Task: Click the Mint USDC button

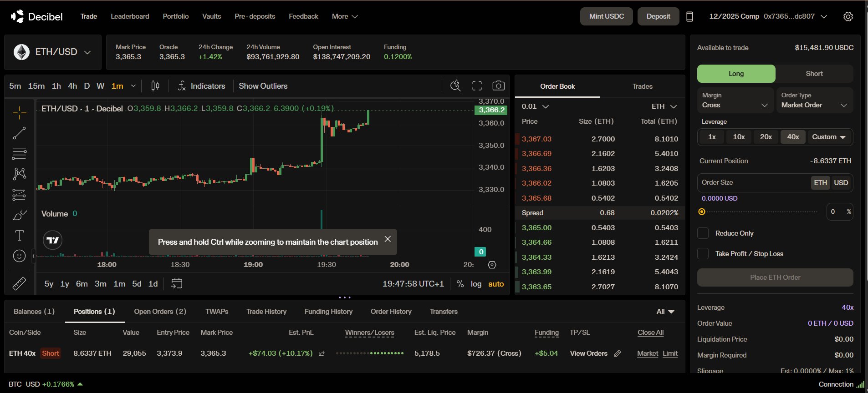Action: 606,16
